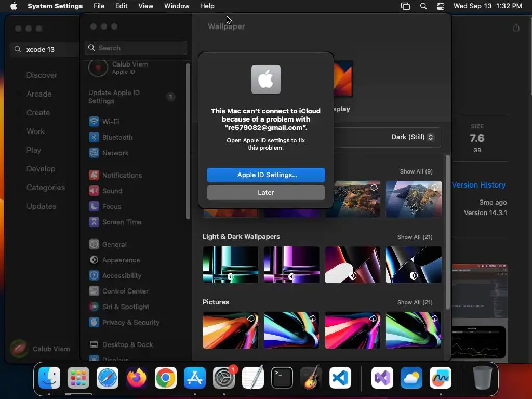Open the Dark (Still) appearance dropdown

[412, 137]
